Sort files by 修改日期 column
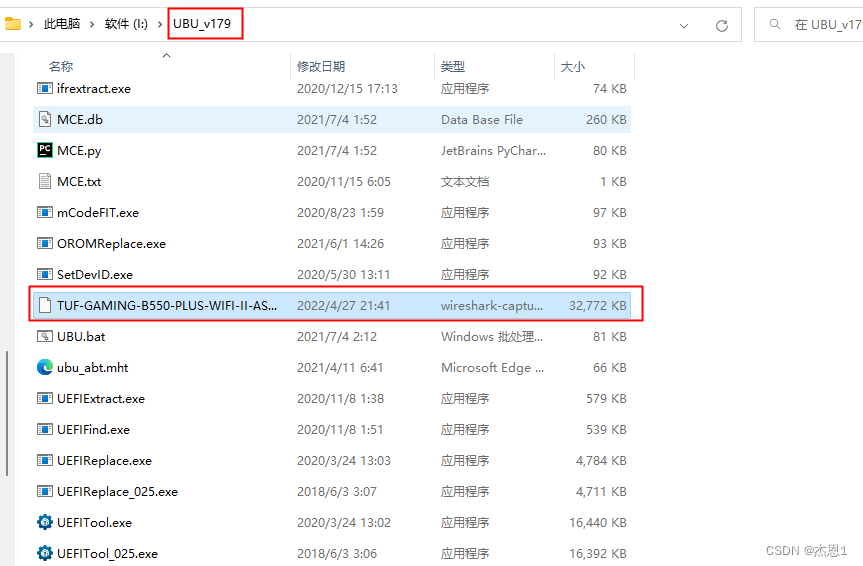The image size is (863, 566). click(x=321, y=67)
